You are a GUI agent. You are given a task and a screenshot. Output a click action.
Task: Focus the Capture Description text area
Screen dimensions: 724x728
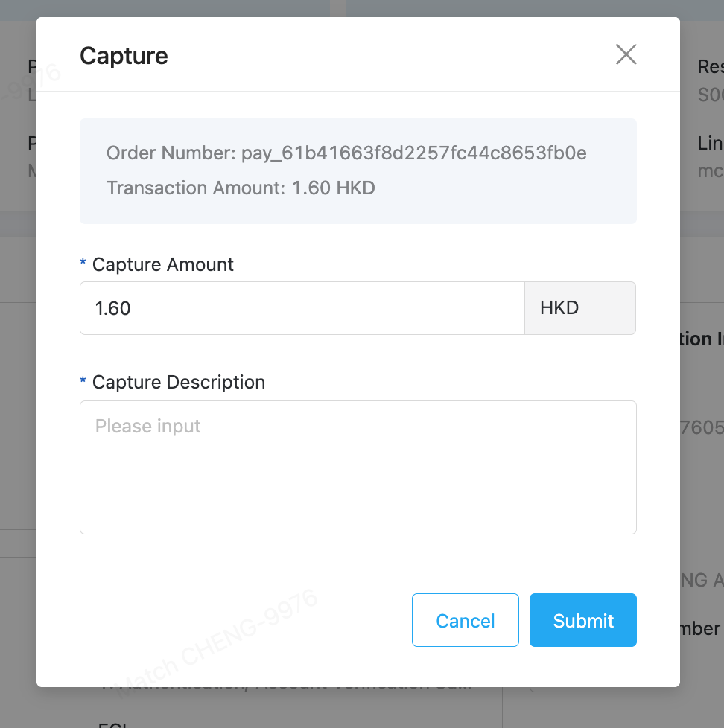(358, 467)
